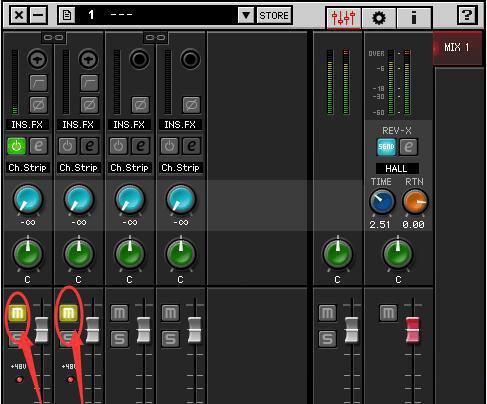
Task: Select the MIX 1 tab
Action: tap(457, 47)
